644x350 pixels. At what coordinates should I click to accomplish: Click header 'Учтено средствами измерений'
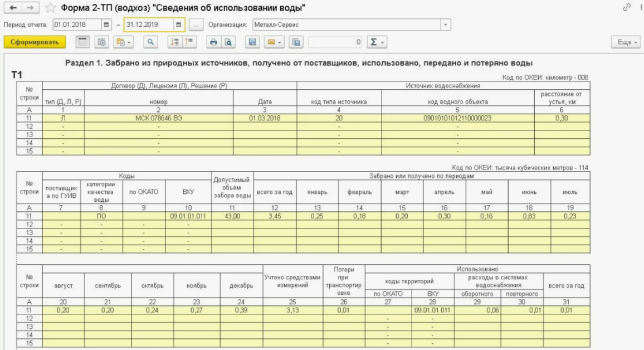point(292,281)
